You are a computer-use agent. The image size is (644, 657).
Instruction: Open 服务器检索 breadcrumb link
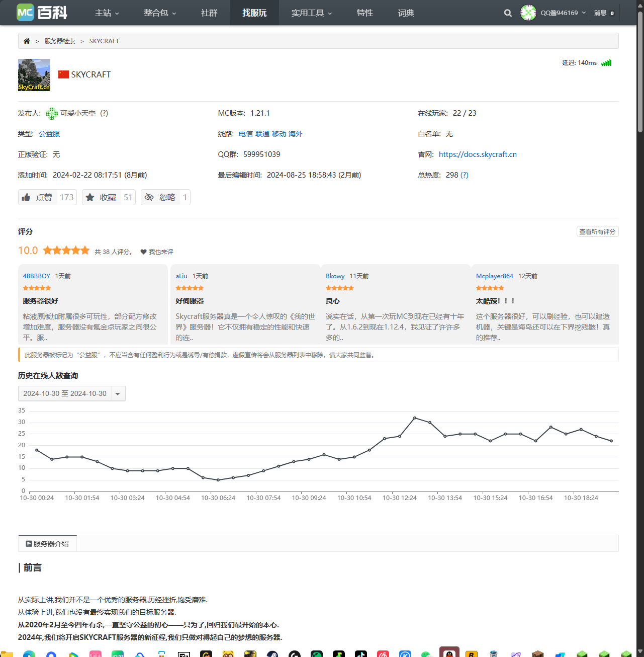60,41
